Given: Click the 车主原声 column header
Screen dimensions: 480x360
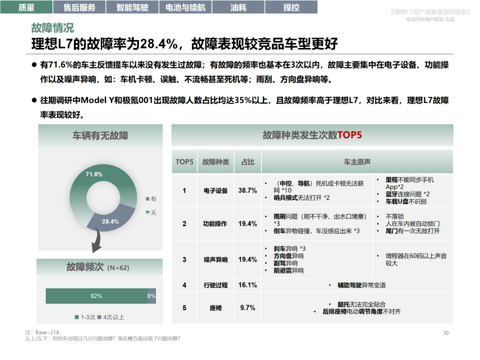Looking at the screenshot, I should coord(357,162).
